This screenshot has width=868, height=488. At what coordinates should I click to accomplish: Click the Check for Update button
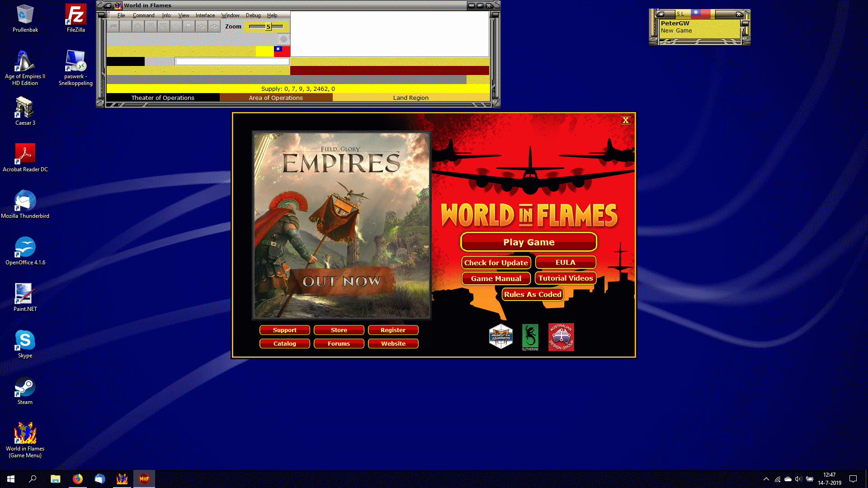tap(496, 263)
